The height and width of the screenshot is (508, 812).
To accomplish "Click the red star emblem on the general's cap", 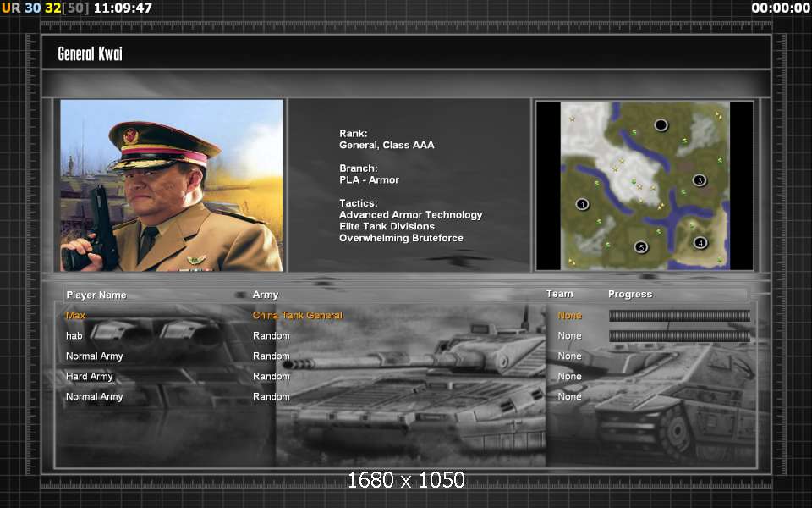I will (131, 136).
